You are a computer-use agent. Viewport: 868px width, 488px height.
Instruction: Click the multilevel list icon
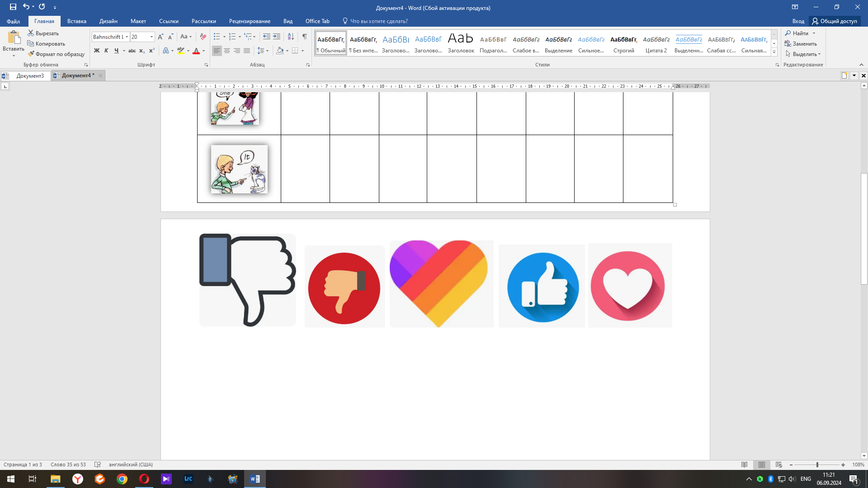248,37
